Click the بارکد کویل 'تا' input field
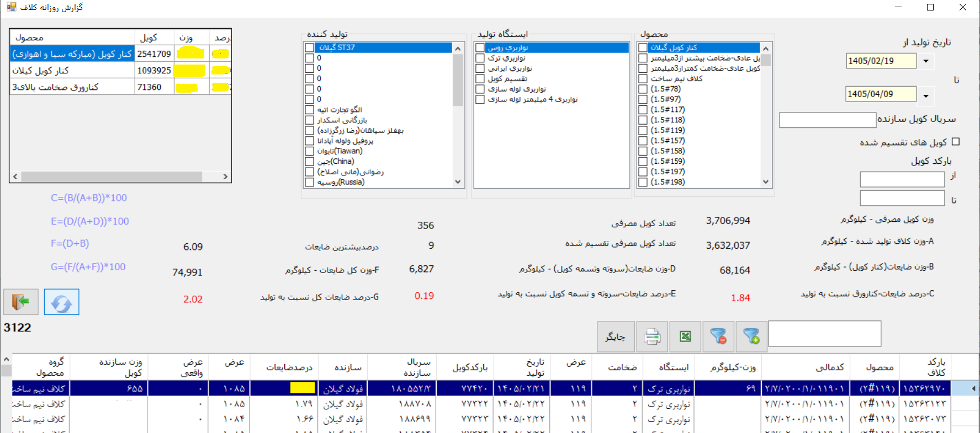980x433 pixels. pos(902,198)
